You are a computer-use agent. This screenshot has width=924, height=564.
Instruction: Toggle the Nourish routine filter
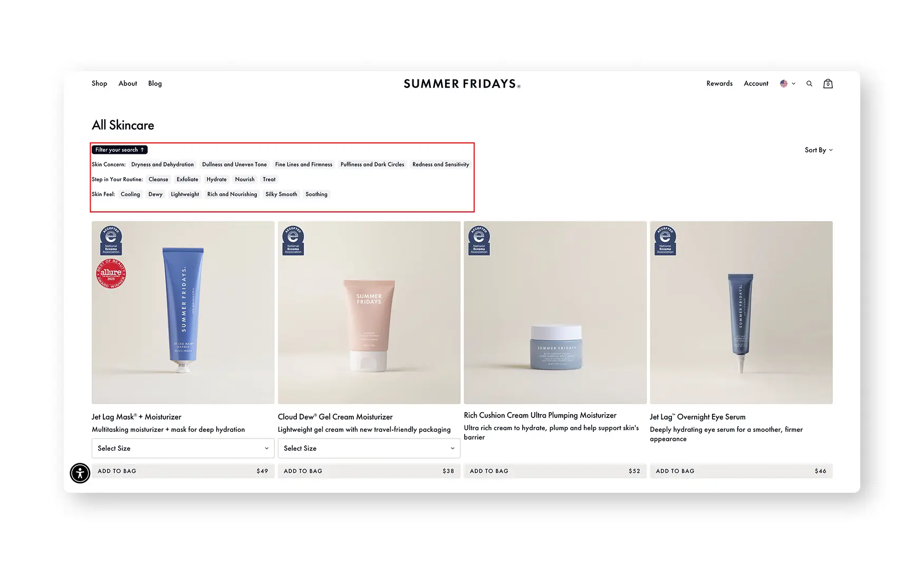point(245,179)
